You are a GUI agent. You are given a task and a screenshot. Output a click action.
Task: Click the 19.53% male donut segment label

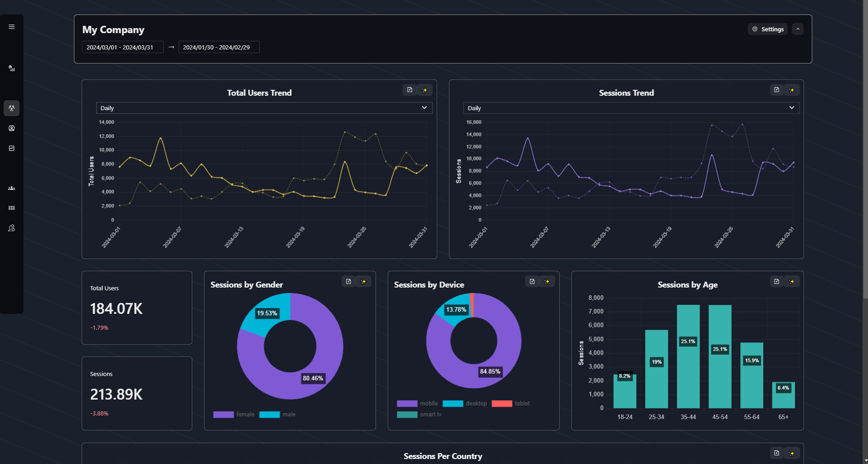267,313
